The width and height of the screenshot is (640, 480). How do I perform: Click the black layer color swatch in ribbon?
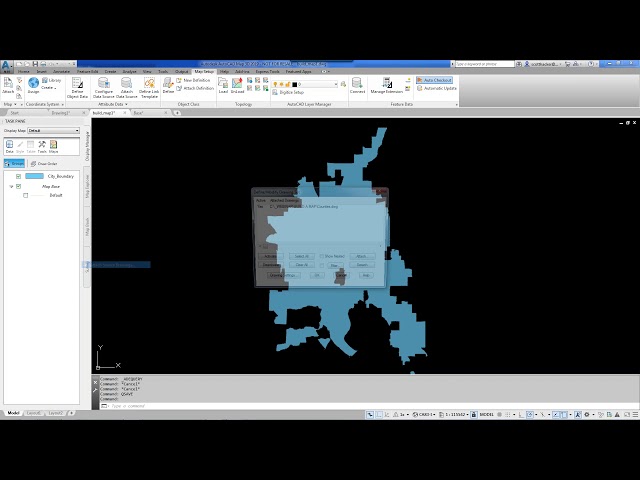pos(294,84)
